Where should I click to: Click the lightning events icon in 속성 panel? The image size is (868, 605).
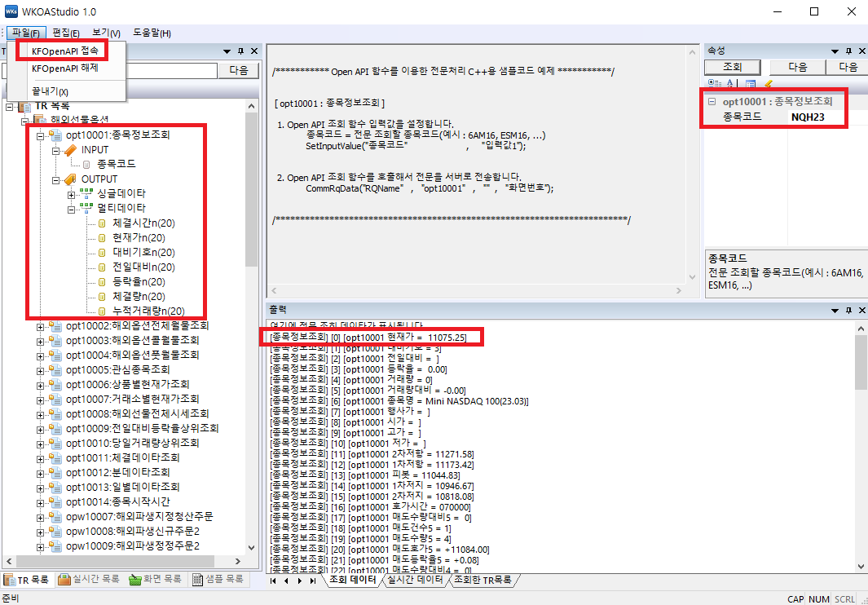click(769, 82)
